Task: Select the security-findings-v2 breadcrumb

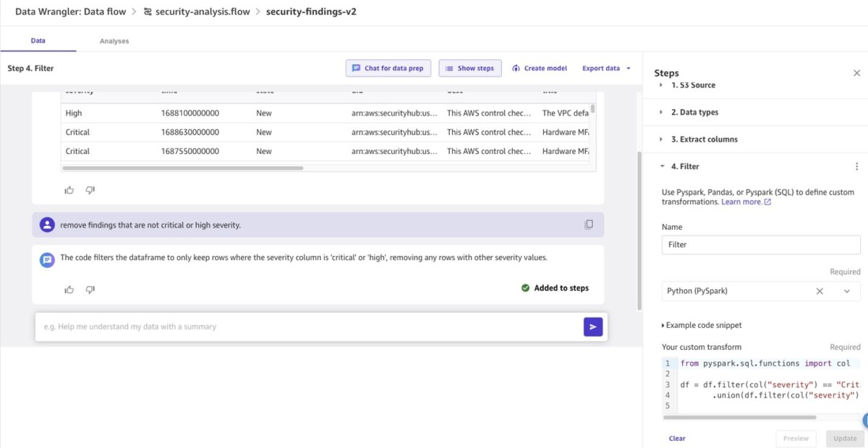Action: click(x=311, y=12)
